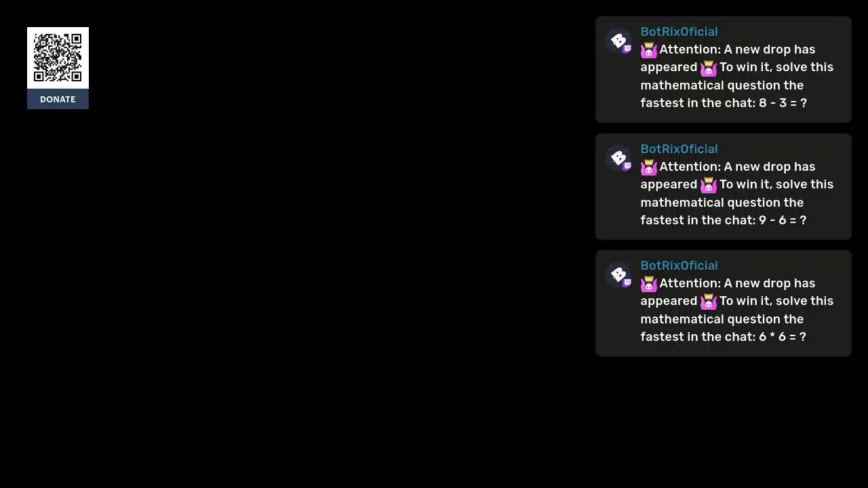This screenshot has height=488, width=868.
Task: Select BotRixOficial username above the 9 - 6 question
Action: 679,149
